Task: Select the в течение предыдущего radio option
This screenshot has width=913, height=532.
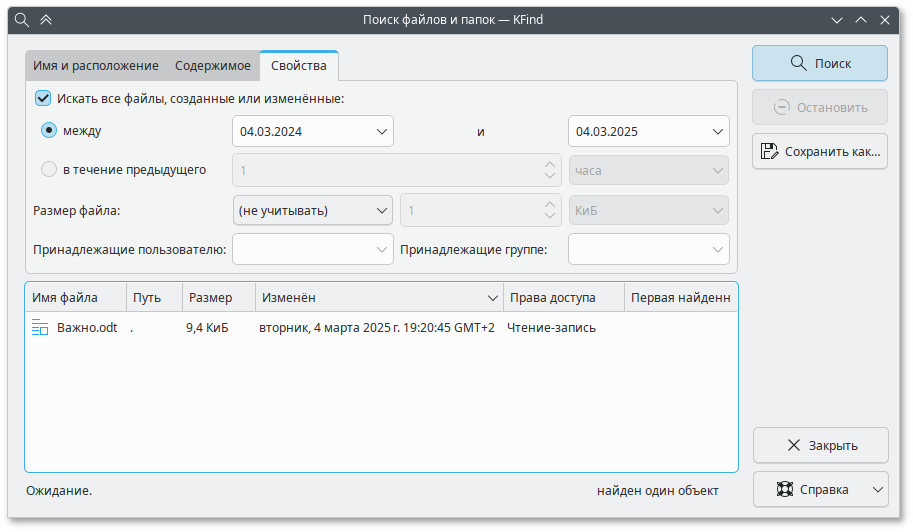Action: [49, 169]
